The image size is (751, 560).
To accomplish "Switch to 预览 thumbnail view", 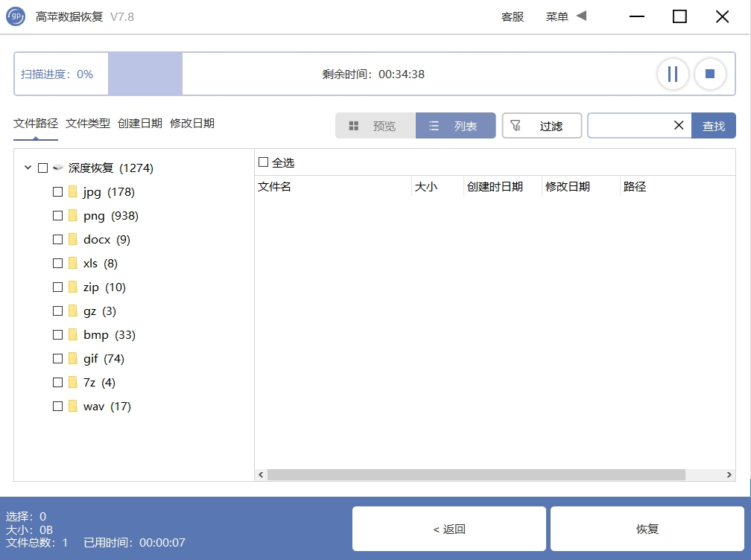I will 374,125.
